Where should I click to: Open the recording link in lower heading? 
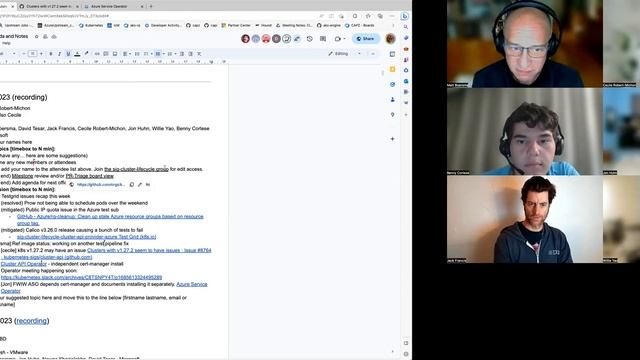(31, 321)
